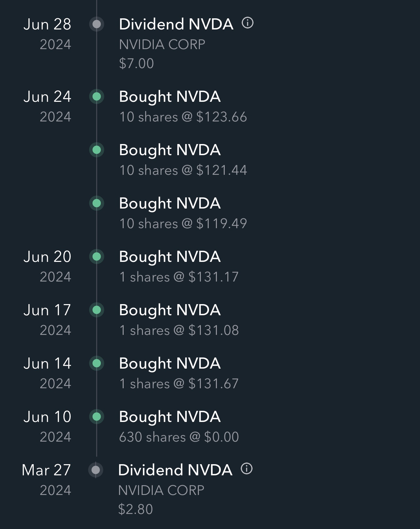Click grey timeline dot for Mar 27 dividend
Screen dimensions: 420x529
pyautogui.click(x=96, y=470)
